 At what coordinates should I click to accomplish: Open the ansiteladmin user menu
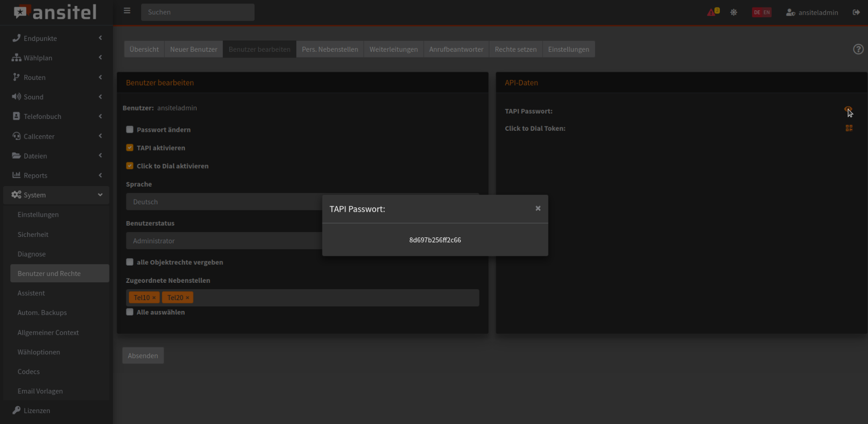(x=812, y=12)
